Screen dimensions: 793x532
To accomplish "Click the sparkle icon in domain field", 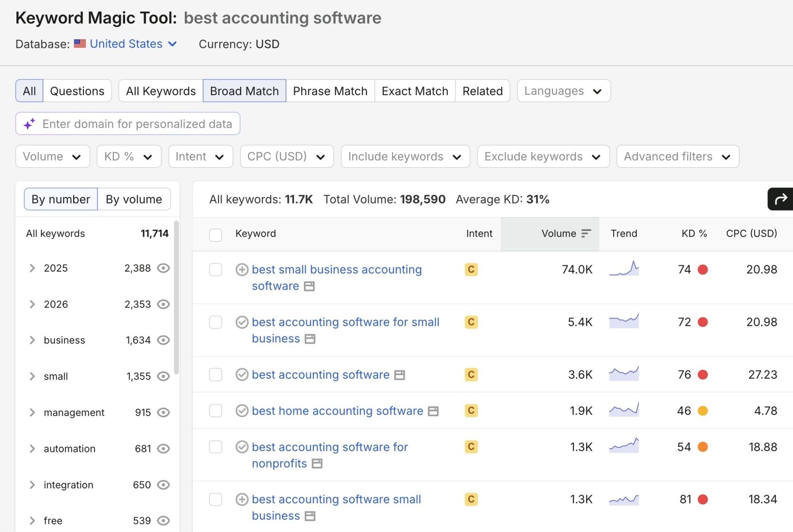I will (29, 124).
